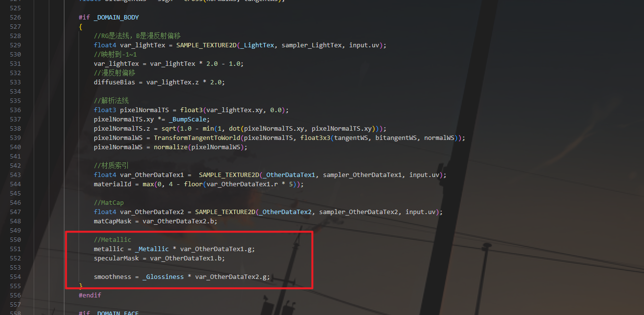
Task: Click the _Glossiness property identifier
Action: click(x=163, y=276)
